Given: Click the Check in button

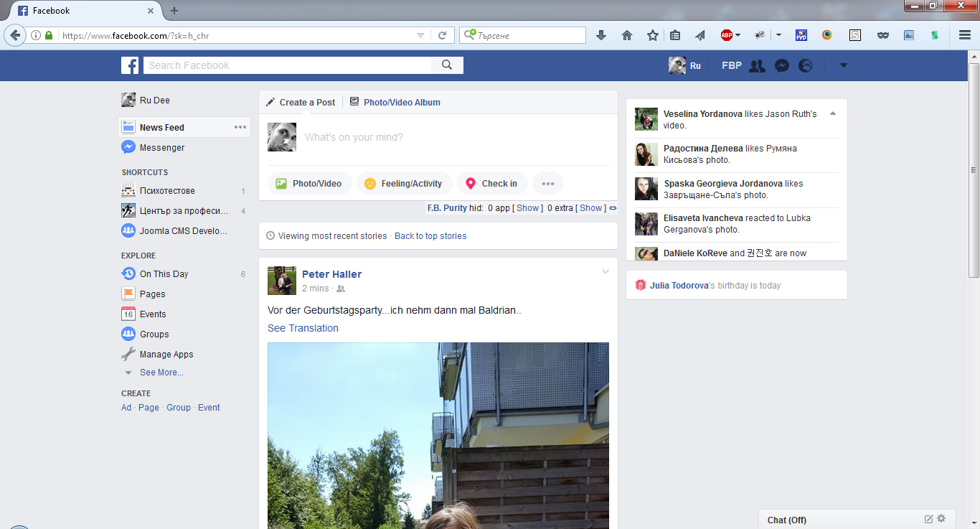Looking at the screenshot, I should click(x=492, y=184).
